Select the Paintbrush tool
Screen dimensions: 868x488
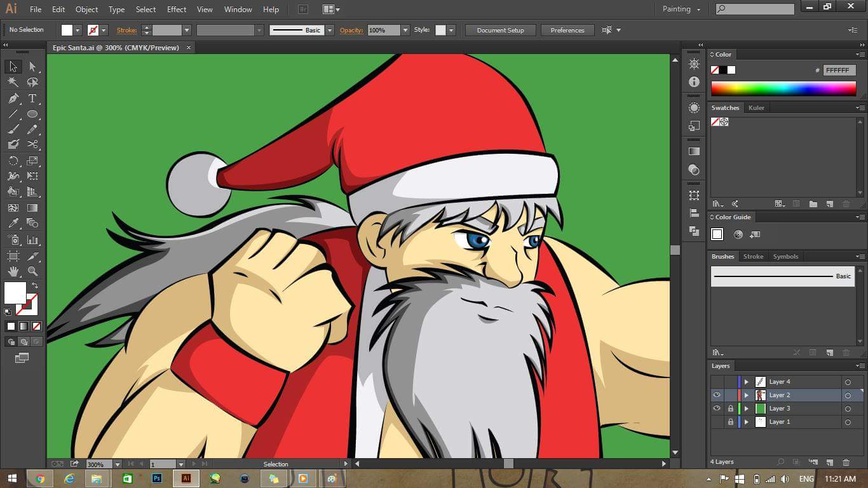13,130
